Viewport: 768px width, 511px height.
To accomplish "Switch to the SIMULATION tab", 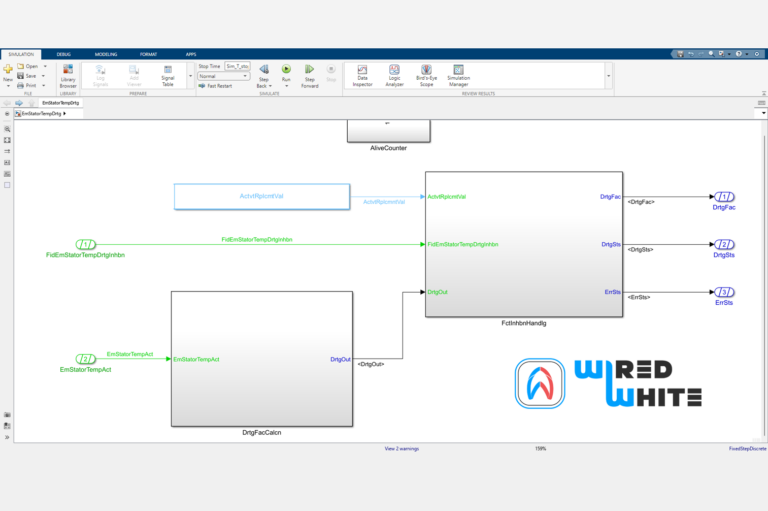I will tap(21, 54).
